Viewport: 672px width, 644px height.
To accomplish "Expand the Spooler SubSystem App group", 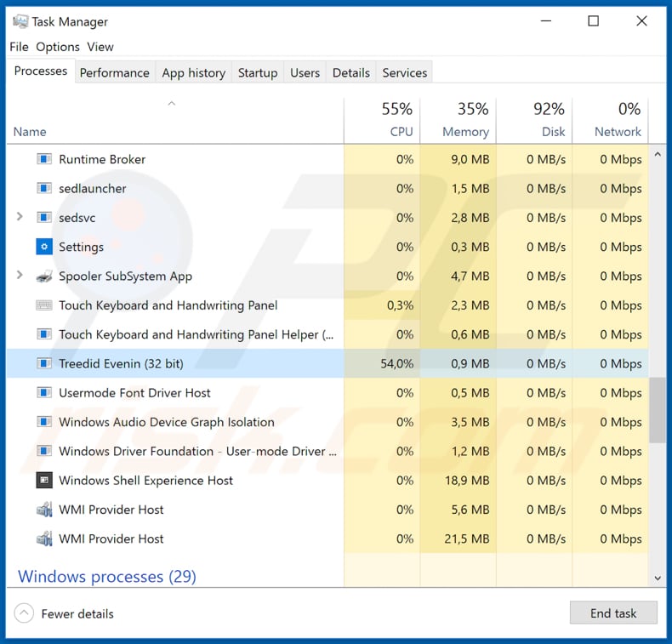I will tap(20, 276).
